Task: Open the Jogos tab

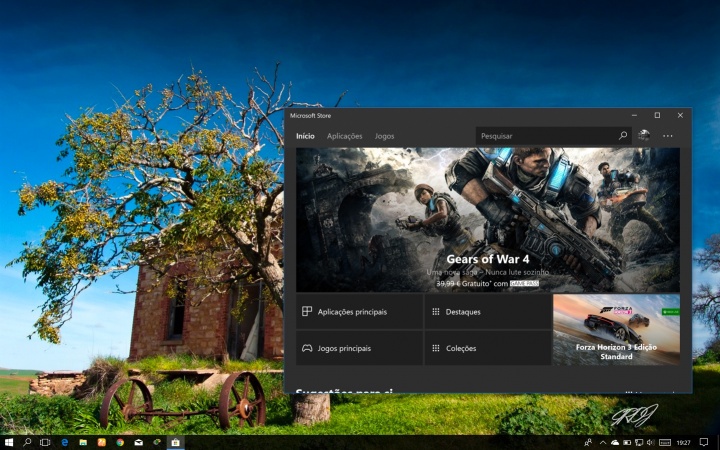Action: tap(385, 136)
